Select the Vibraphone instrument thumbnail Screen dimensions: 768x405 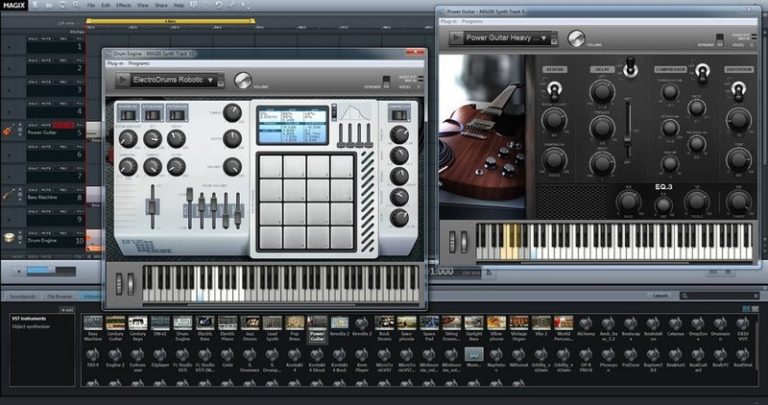[x=496, y=323]
